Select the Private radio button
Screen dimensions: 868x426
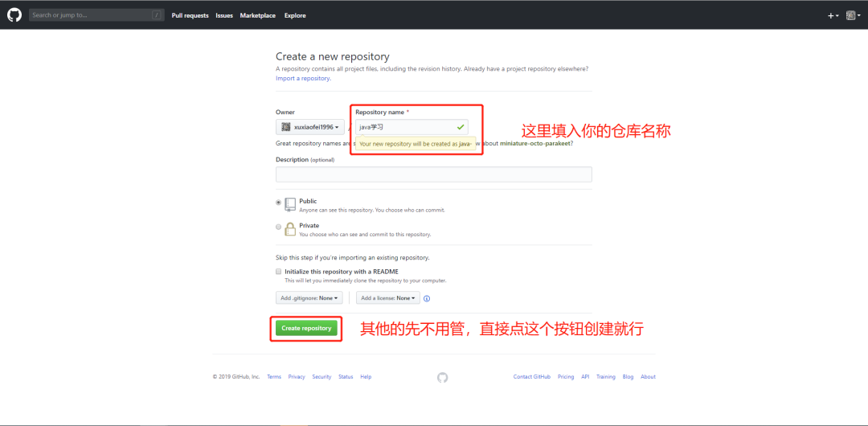[278, 227]
